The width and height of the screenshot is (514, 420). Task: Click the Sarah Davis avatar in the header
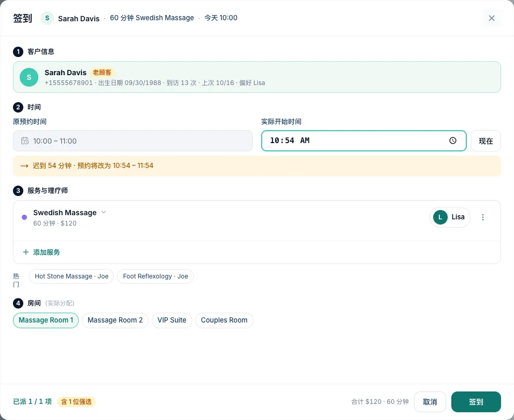[47, 18]
